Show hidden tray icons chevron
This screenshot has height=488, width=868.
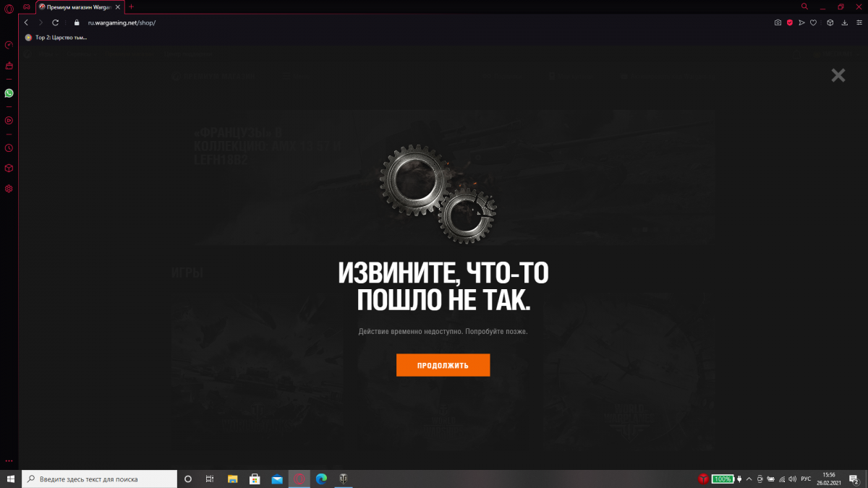(749, 479)
